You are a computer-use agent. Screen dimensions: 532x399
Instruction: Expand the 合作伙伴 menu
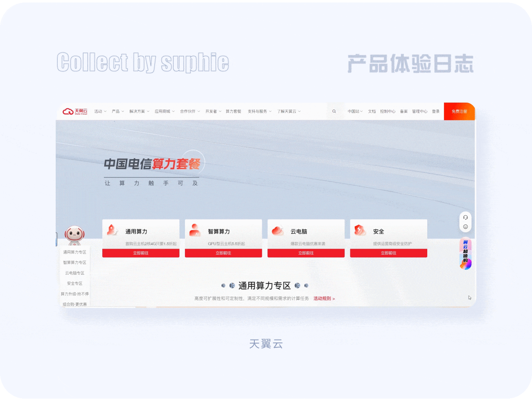tap(190, 111)
